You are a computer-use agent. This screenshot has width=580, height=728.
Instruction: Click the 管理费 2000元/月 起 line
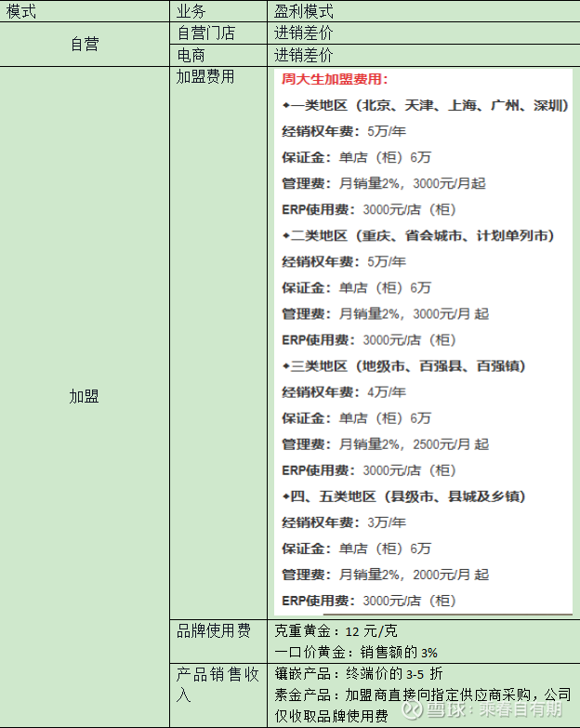click(385, 575)
